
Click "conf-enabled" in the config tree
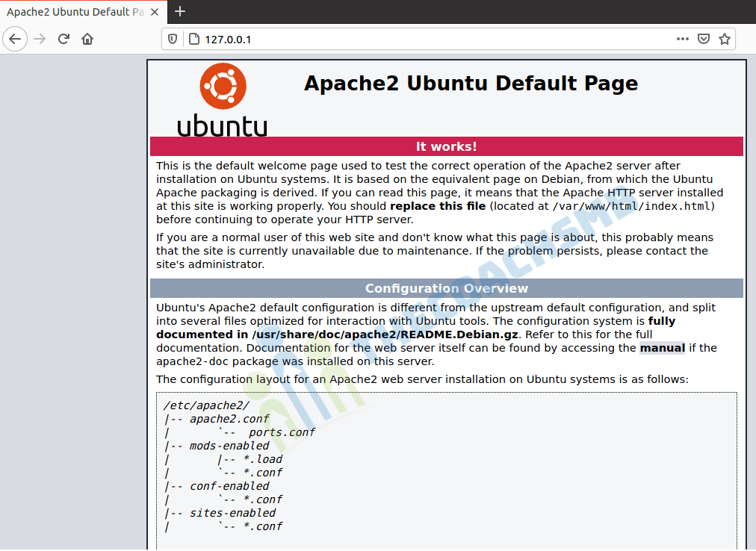(x=229, y=486)
